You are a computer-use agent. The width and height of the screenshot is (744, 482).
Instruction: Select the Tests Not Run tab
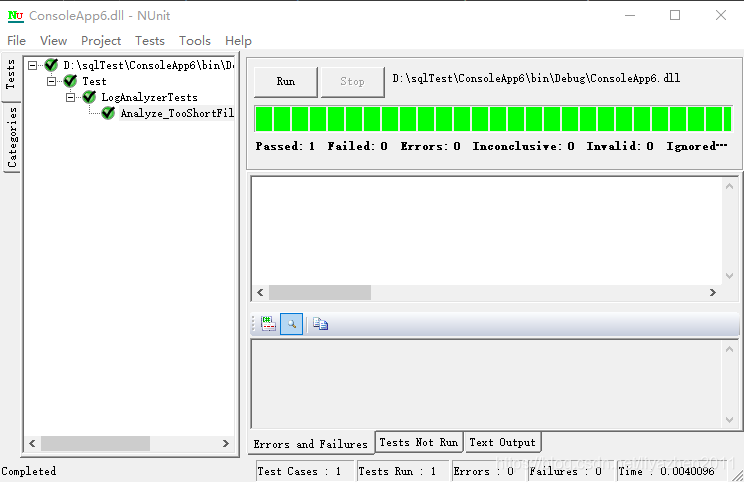[418, 442]
